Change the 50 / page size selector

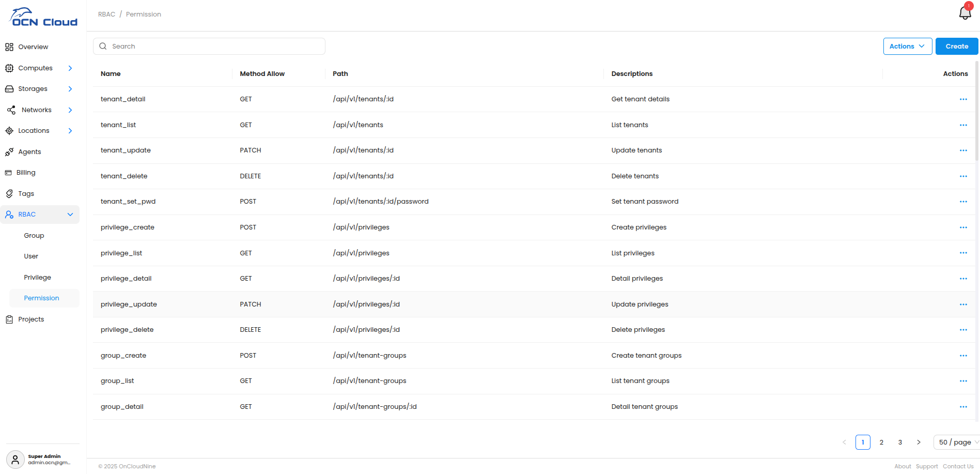pyautogui.click(x=957, y=442)
